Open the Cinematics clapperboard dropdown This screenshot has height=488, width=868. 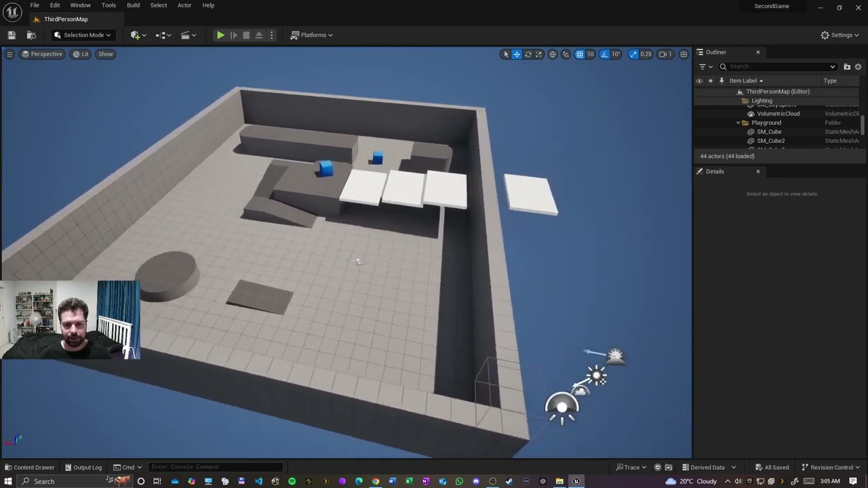click(x=189, y=35)
